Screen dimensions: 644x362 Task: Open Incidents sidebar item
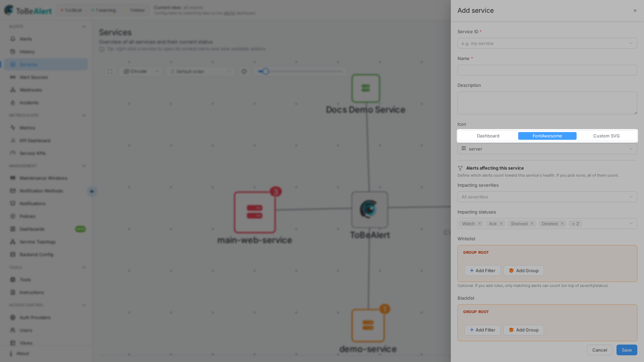46,103
